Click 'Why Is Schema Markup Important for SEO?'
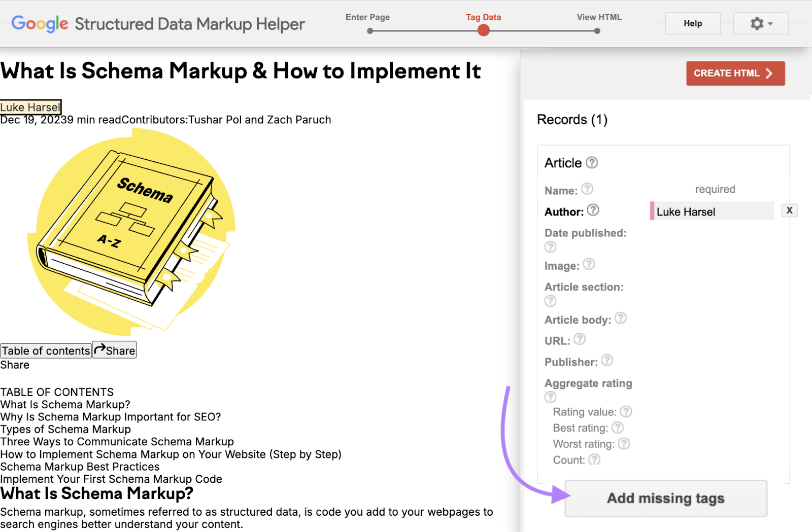The height and width of the screenshot is (532, 812). 111,417
